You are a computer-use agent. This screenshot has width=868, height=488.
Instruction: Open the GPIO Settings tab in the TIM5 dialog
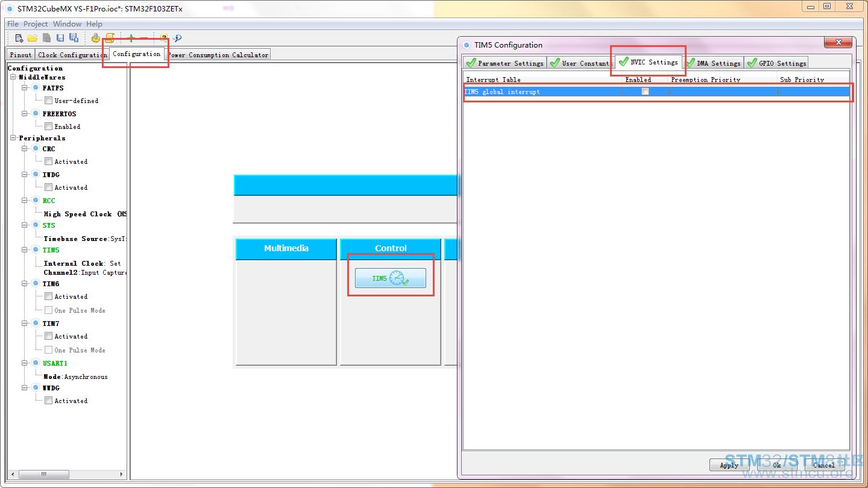(776, 63)
